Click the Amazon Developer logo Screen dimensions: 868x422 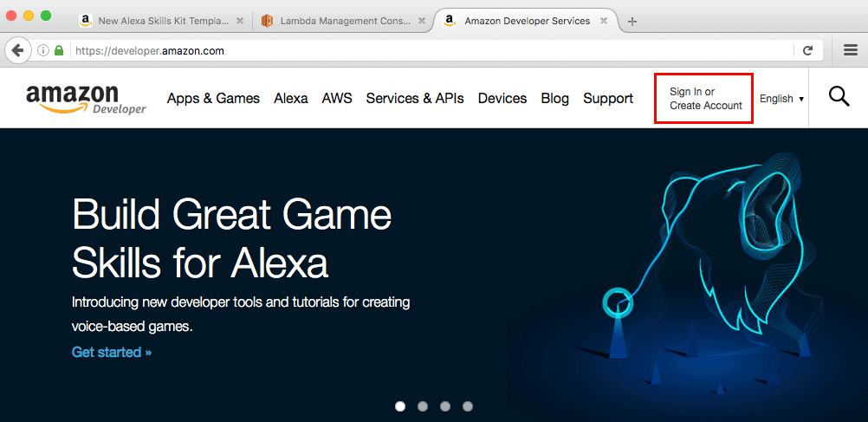pos(86,99)
